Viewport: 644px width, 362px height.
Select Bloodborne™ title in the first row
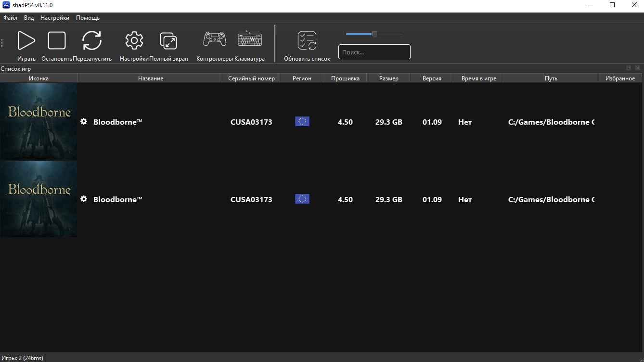[x=118, y=122]
